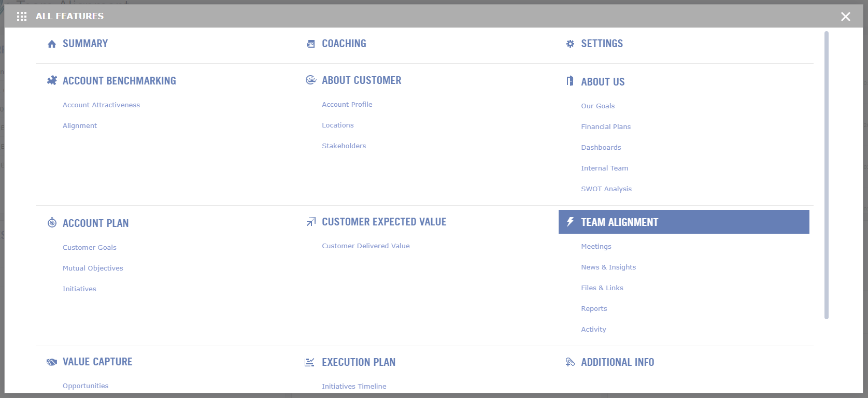868x398 pixels.
Task: Click the Value Capture handshake icon
Action: [51, 362]
